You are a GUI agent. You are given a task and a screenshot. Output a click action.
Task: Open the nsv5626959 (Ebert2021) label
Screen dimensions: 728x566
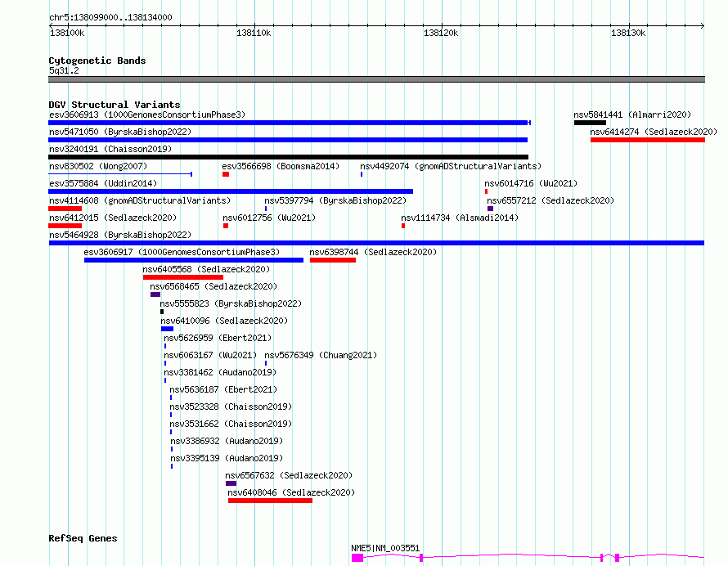(x=218, y=338)
